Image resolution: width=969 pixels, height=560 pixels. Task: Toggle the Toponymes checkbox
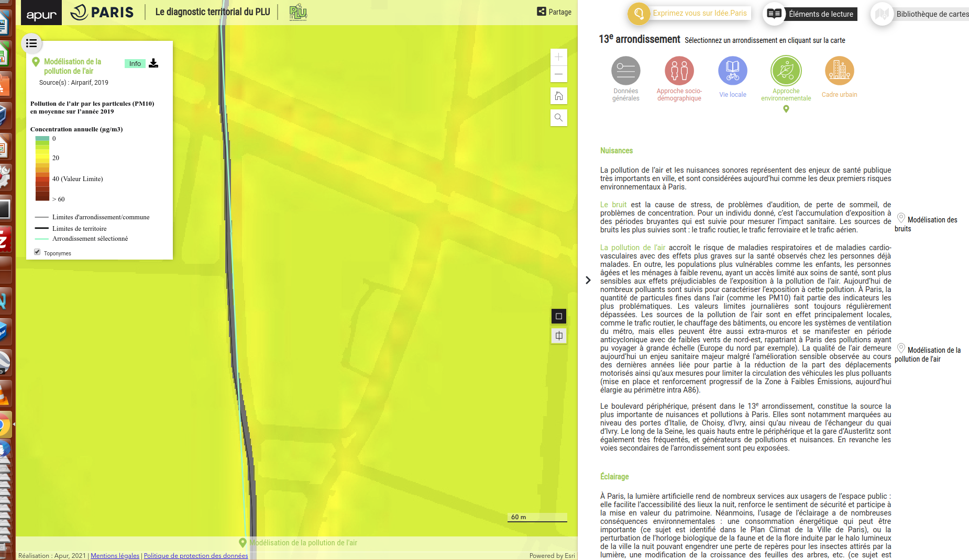[x=37, y=252]
